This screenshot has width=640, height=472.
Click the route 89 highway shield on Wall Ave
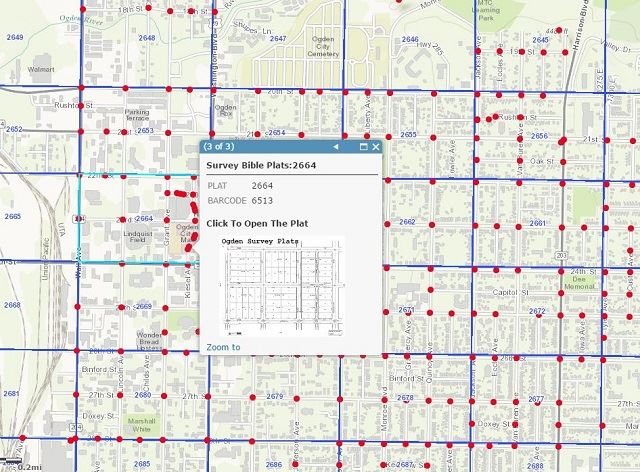(x=78, y=217)
